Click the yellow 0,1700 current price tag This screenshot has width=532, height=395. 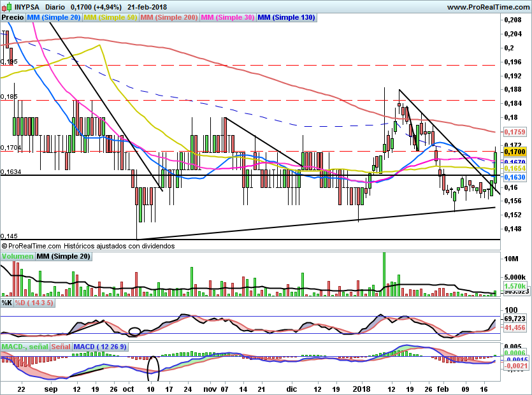514,152
